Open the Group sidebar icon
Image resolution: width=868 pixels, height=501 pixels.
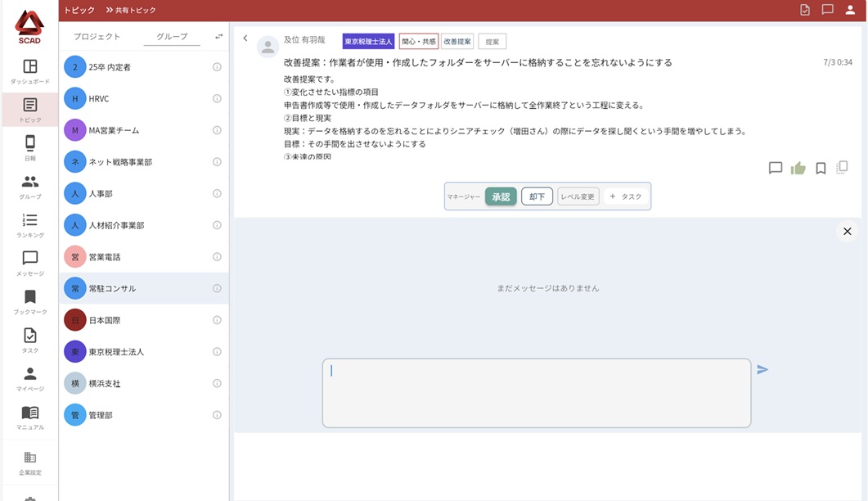point(30,187)
